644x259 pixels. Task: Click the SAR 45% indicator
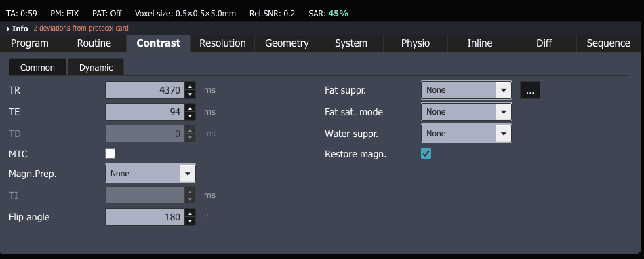pyautogui.click(x=328, y=14)
